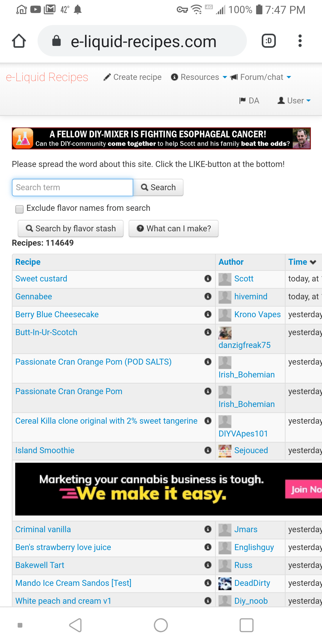Expand the Forum/chat dropdown
The width and height of the screenshot is (322, 644).
[261, 77]
